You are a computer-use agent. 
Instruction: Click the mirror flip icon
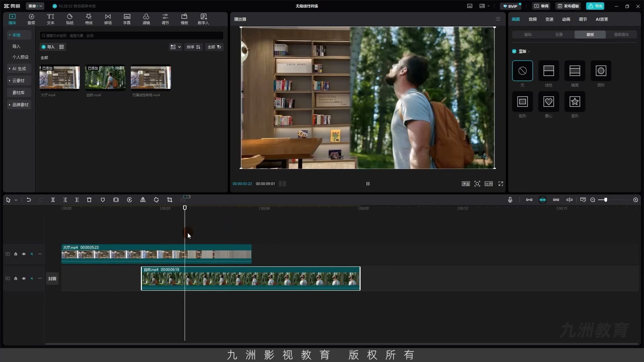click(143, 200)
